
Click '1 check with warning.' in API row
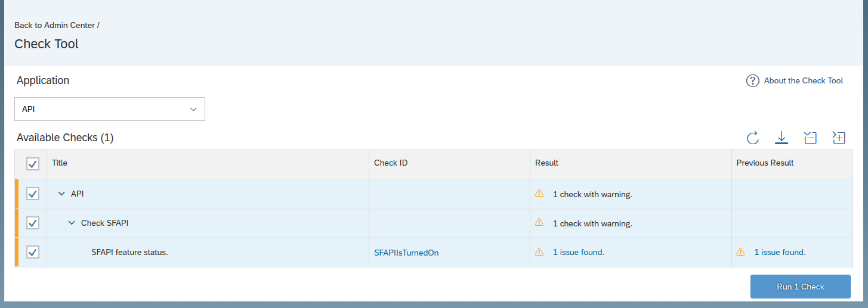click(x=592, y=194)
